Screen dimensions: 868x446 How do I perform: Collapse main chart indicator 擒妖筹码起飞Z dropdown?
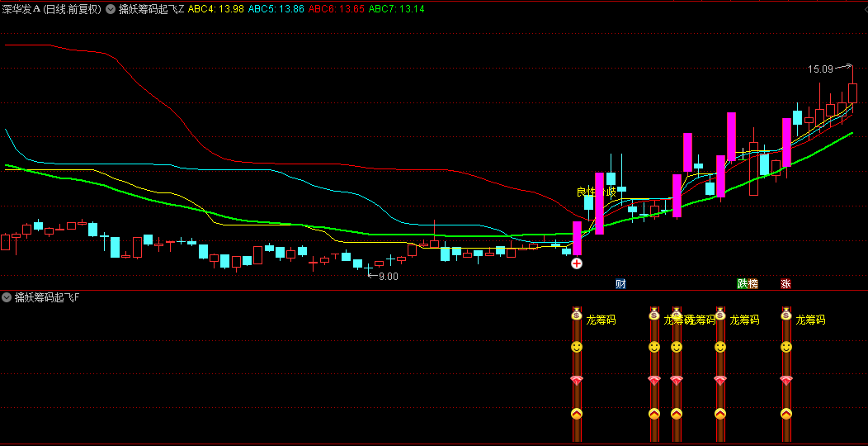[x=111, y=9]
